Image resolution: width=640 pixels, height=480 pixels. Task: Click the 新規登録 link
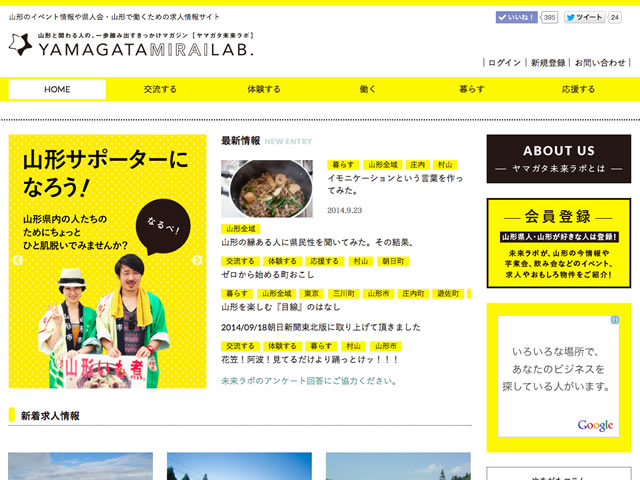point(548,62)
